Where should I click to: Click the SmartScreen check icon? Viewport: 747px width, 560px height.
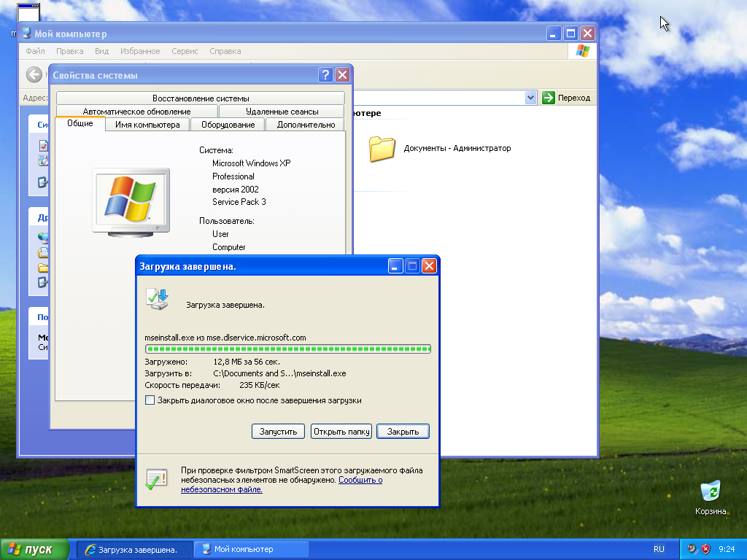tap(156, 479)
